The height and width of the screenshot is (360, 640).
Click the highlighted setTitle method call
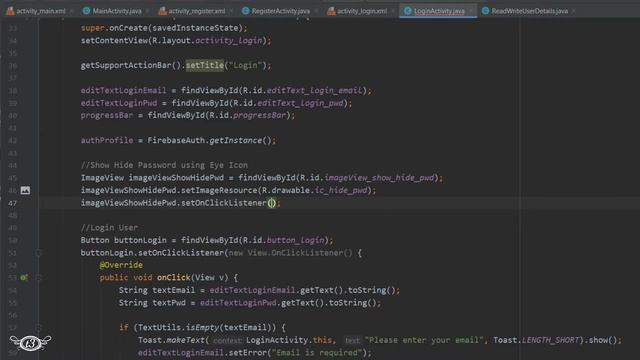point(205,65)
